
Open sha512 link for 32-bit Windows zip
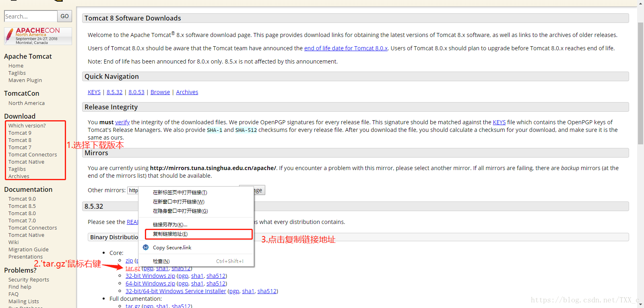216,276
